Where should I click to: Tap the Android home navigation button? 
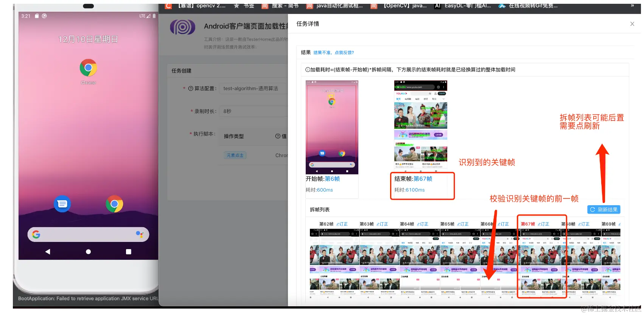[88, 252]
